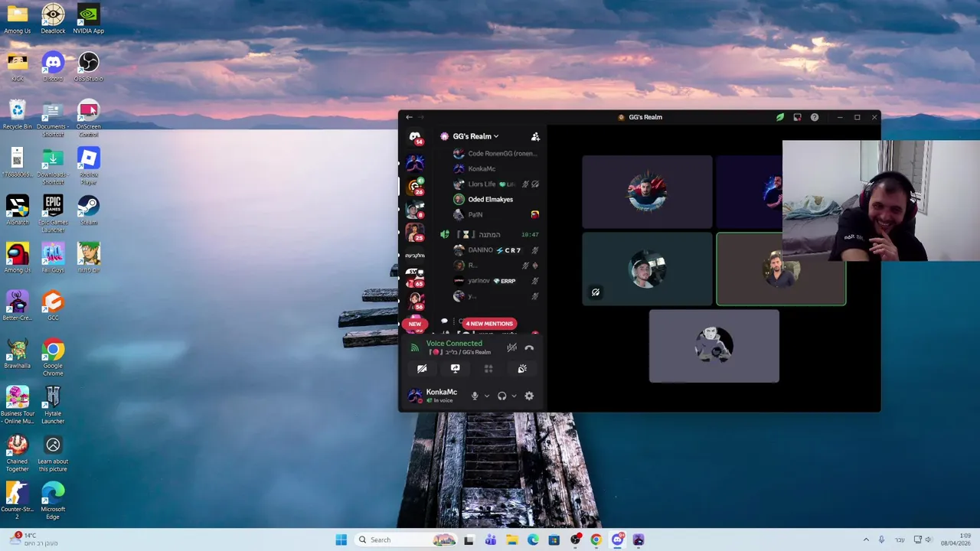The width and height of the screenshot is (980, 551).
Task: Mute the Discord microphone
Action: pyautogui.click(x=475, y=396)
